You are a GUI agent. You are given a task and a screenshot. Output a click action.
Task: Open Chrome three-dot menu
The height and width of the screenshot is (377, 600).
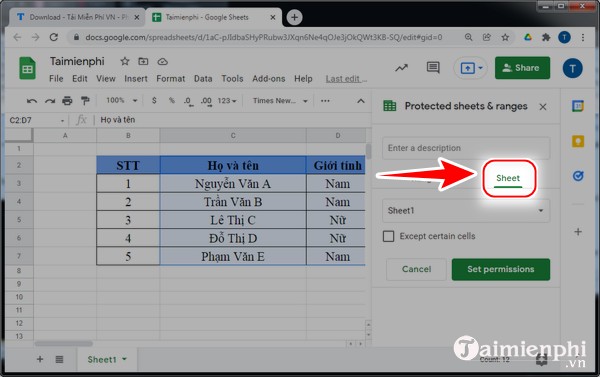(583, 38)
